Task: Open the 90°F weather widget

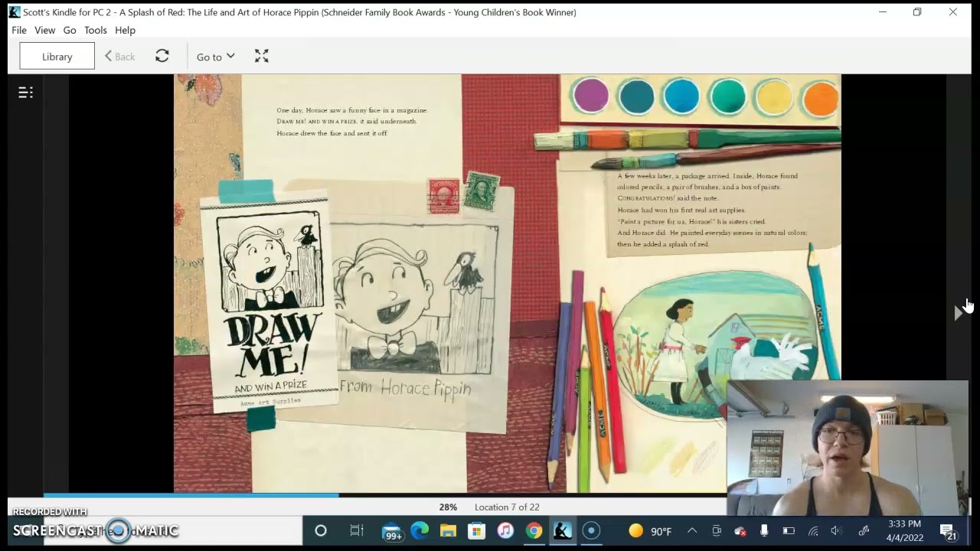Action: [x=650, y=531]
